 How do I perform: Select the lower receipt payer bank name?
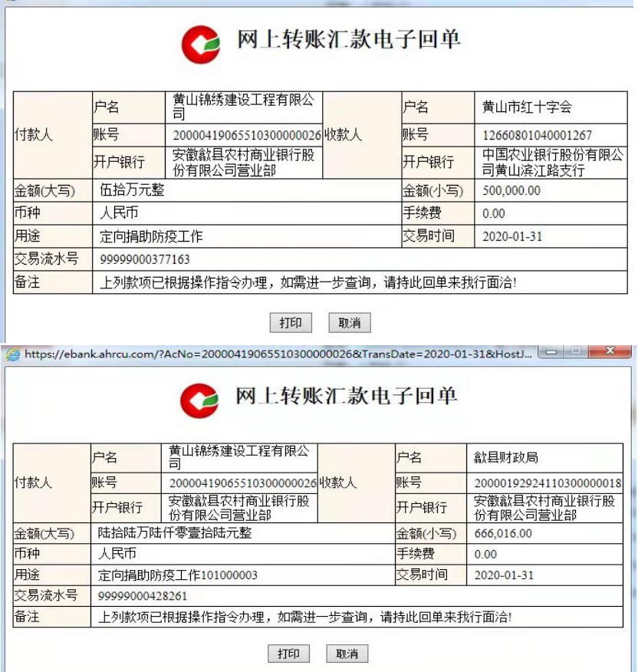pyautogui.click(x=238, y=508)
